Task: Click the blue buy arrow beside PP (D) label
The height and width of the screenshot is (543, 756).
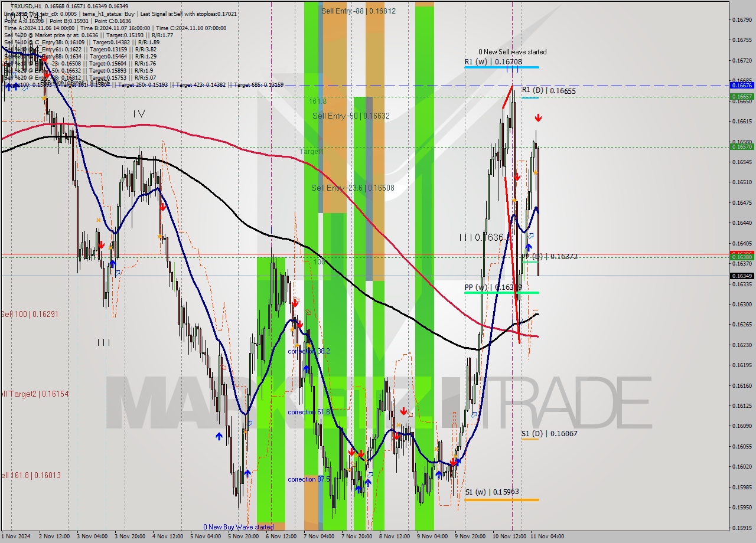Action: point(528,247)
